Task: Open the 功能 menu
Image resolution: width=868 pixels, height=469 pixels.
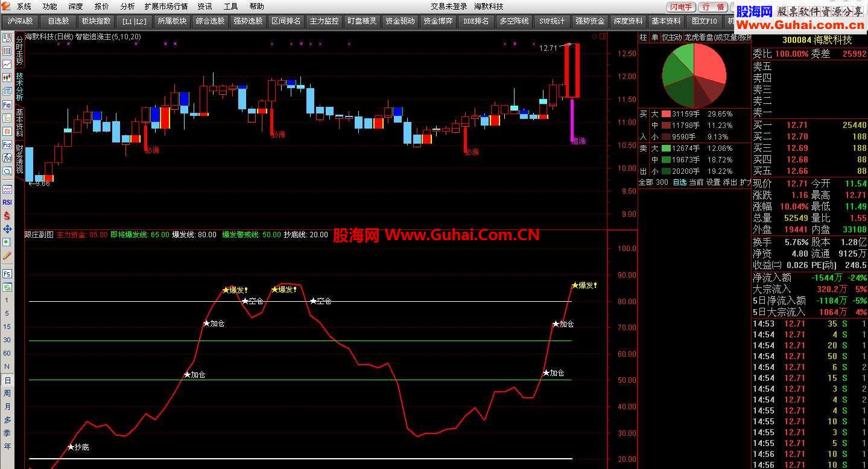Action: tap(50, 7)
